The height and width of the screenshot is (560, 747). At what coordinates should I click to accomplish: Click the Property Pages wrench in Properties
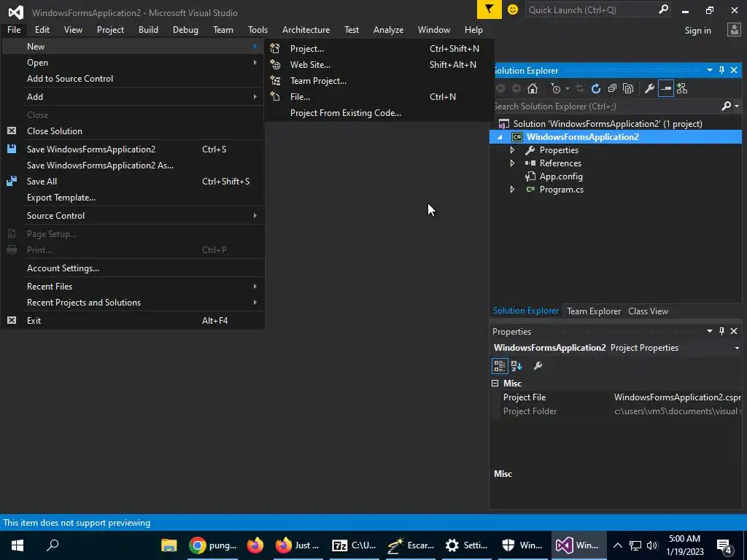(538, 366)
